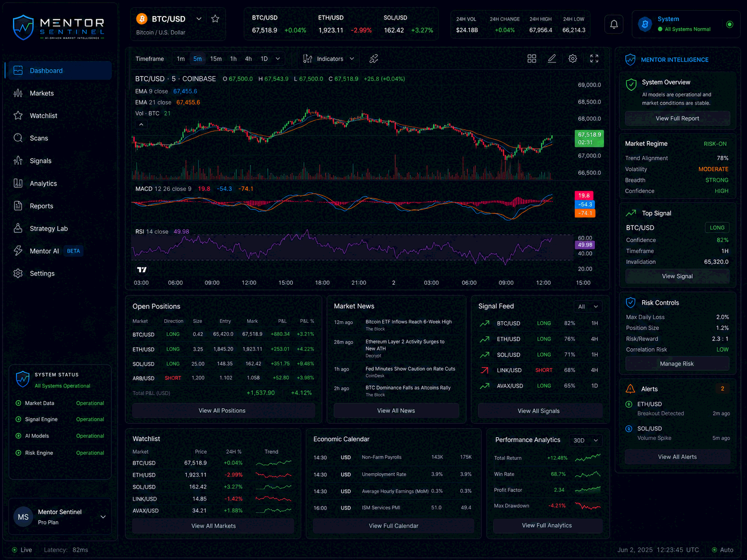This screenshot has width=747, height=560.
Task: Toggle the green system status indicator
Action: pos(729,24)
